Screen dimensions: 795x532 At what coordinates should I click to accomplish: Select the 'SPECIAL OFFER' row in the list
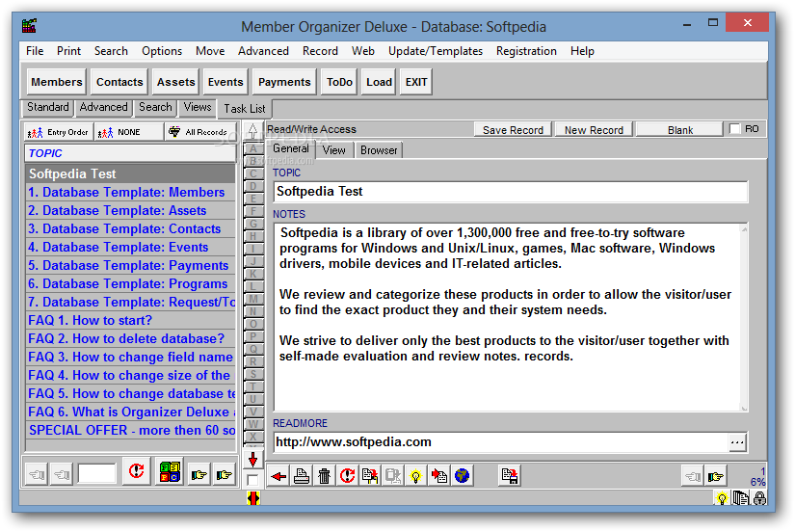pyautogui.click(x=131, y=430)
